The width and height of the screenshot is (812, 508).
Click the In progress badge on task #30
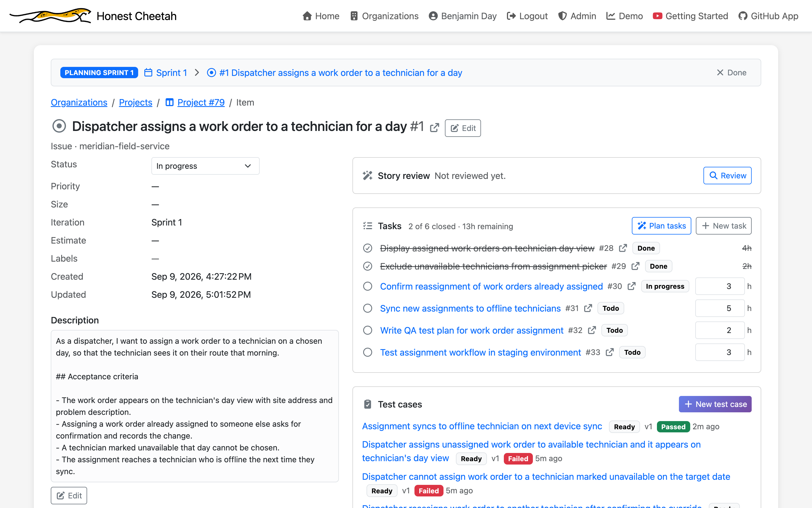point(665,286)
